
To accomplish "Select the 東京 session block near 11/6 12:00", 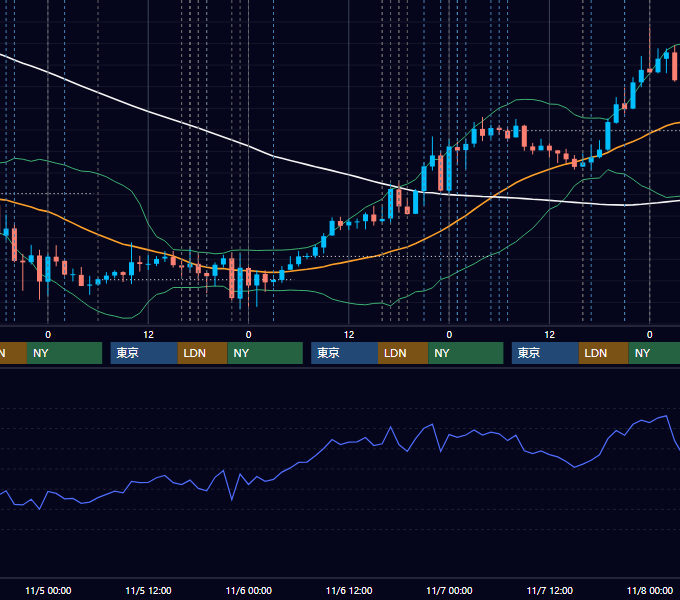I will click(344, 353).
